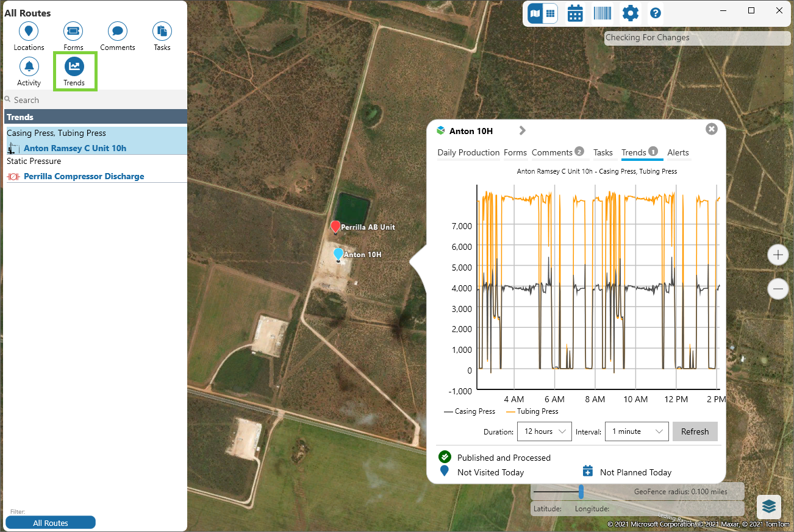Click the help question mark icon
794x532 pixels.
pos(656,13)
